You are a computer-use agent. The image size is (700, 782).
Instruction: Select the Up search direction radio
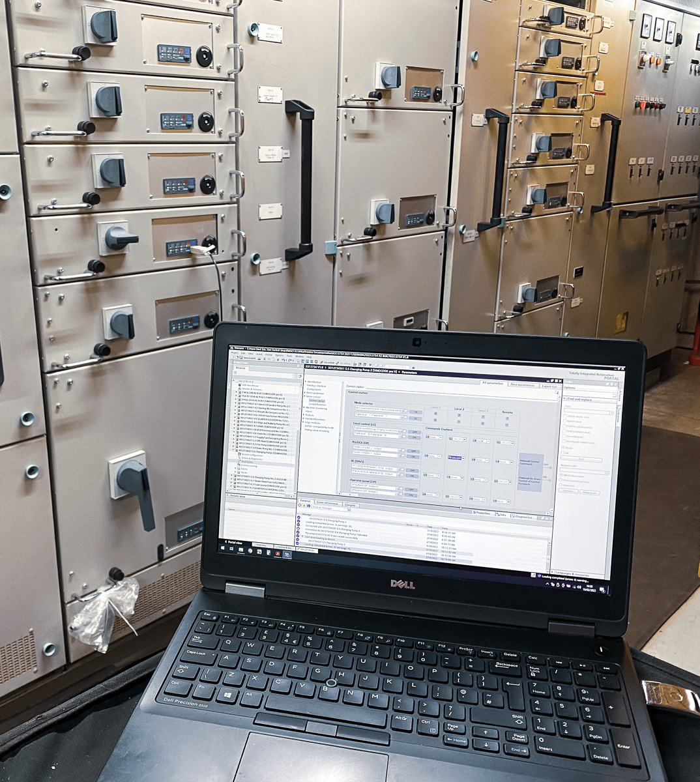pos(562,452)
